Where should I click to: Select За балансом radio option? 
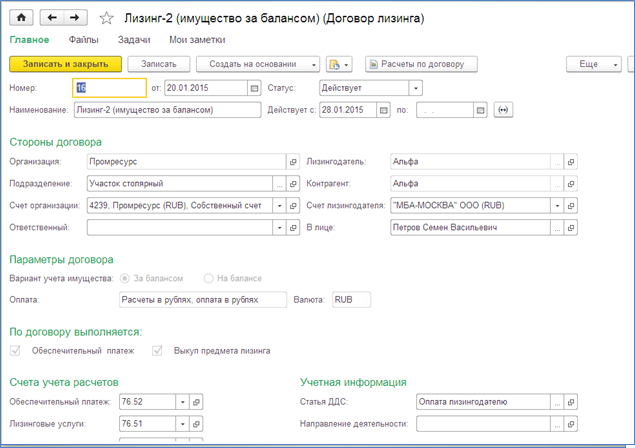click(x=125, y=278)
